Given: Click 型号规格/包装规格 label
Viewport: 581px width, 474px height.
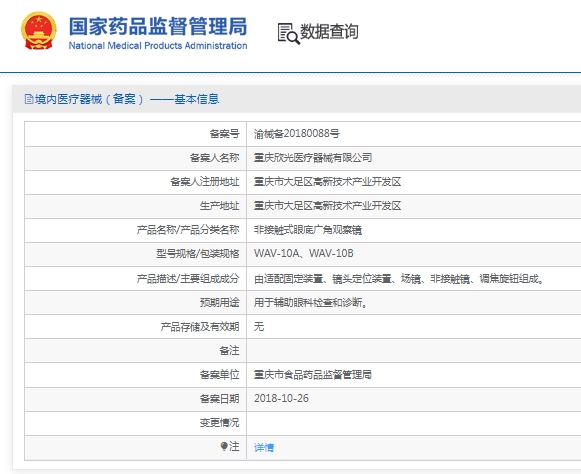Looking at the screenshot, I should [x=197, y=254].
